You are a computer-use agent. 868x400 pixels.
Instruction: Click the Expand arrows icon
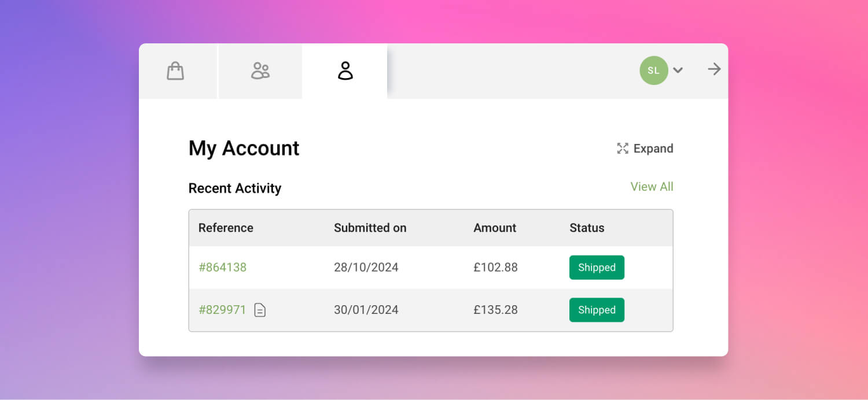pos(623,149)
